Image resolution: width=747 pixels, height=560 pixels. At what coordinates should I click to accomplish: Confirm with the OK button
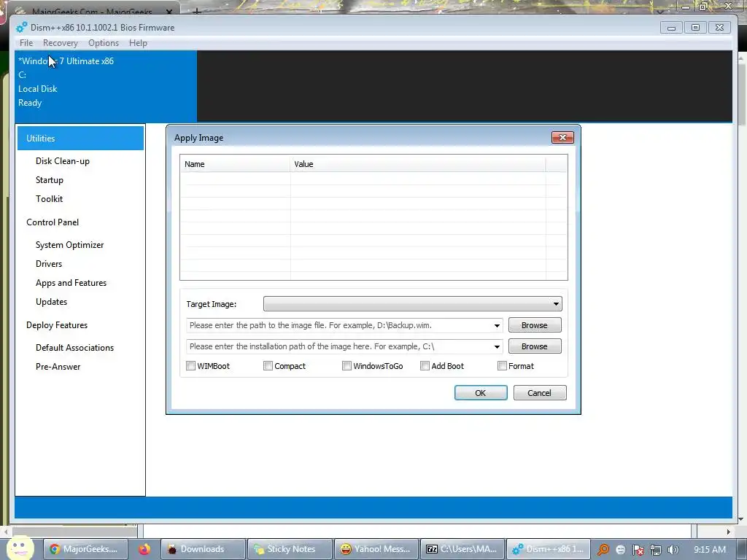[x=481, y=393]
